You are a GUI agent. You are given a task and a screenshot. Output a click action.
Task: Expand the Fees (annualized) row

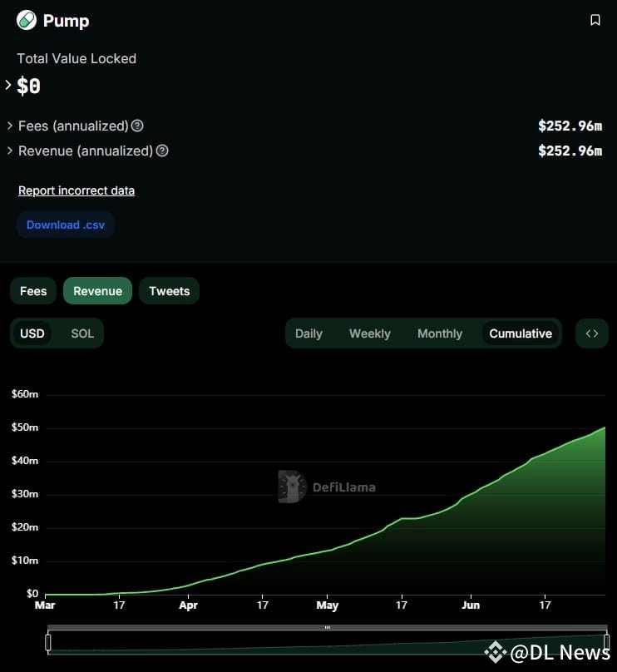pyautogui.click(x=10, y=126)
